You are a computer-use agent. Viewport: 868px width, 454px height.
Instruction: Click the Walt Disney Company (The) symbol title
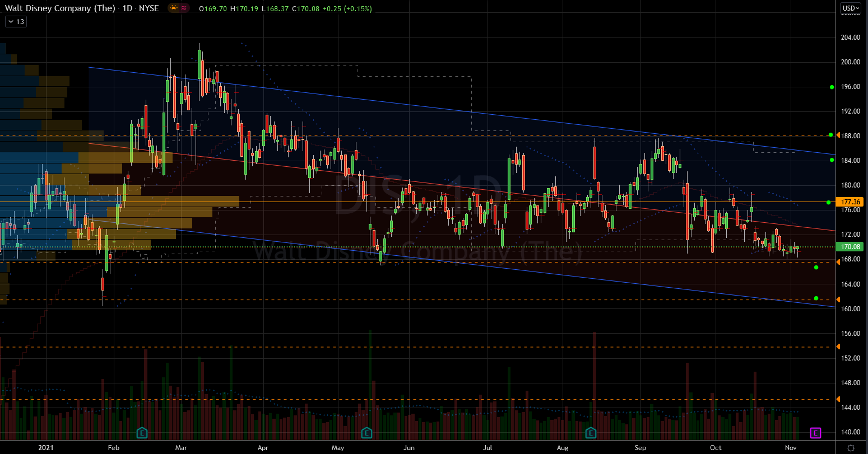coord(59,8)
